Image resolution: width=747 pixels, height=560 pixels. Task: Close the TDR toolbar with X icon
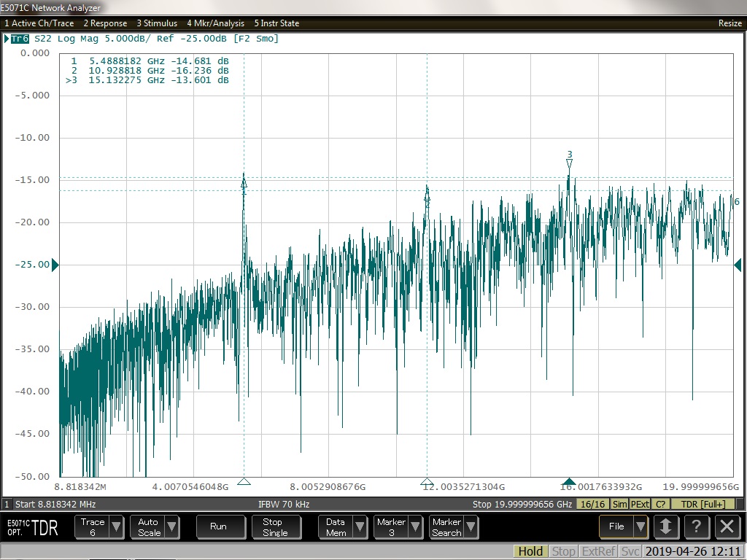point(727,526)
